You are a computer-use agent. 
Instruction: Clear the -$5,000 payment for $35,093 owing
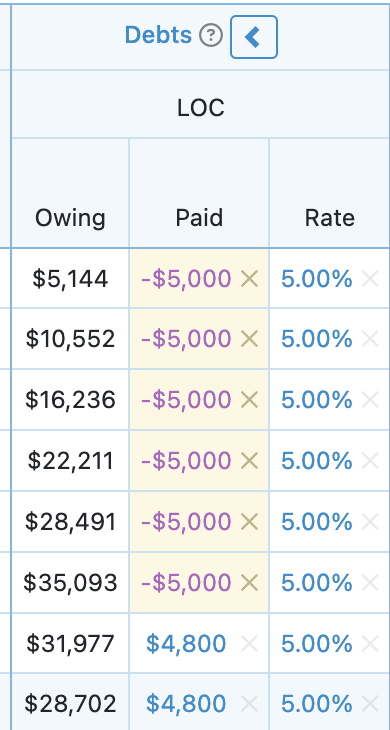[x=249, y=582]
